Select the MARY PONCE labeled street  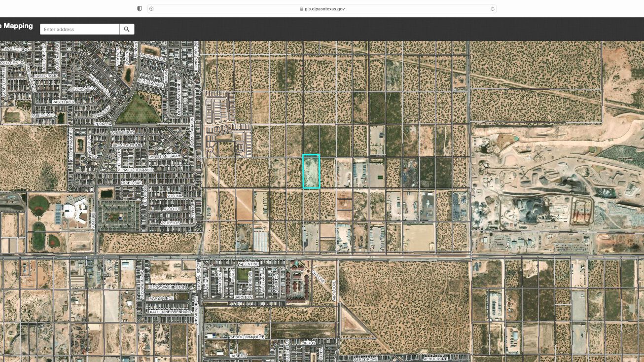click(162, 298)
